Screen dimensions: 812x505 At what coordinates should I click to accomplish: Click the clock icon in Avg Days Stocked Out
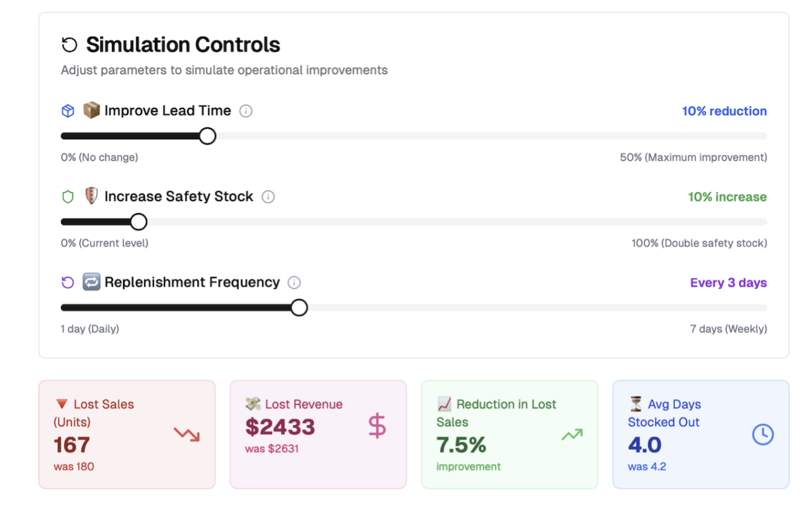(x=763, y=434)
